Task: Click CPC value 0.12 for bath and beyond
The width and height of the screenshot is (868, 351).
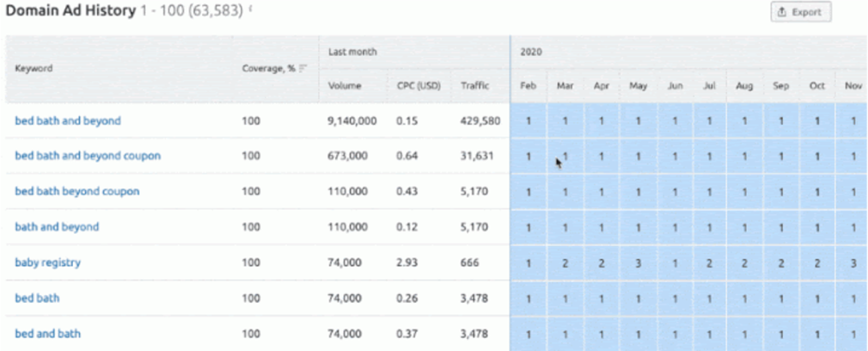Action: (x=406, y=227)
